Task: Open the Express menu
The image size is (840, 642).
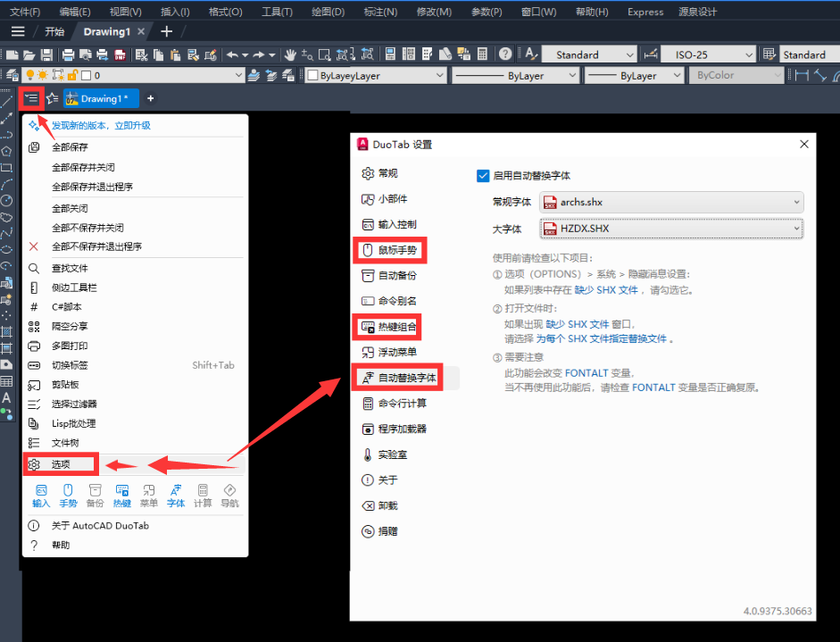Action: click(645, 12)
